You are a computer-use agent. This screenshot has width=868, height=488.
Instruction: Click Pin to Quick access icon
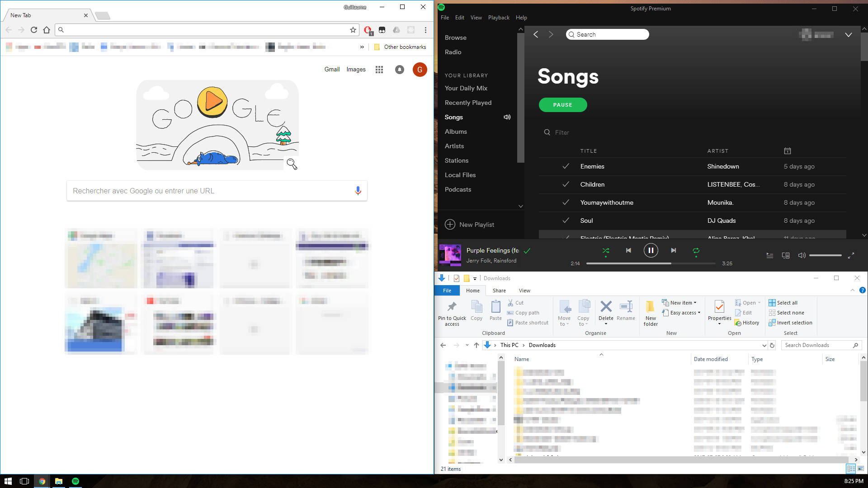[x=452, y=313]
